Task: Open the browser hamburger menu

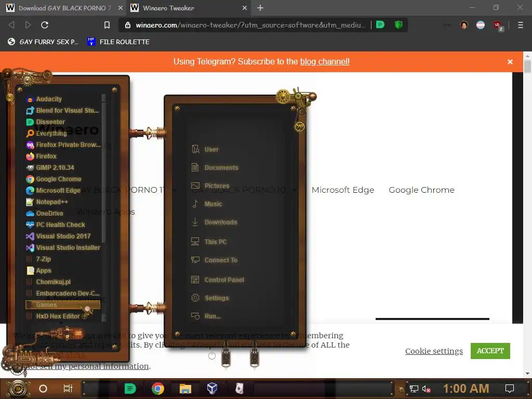Action: coord(520,25)
